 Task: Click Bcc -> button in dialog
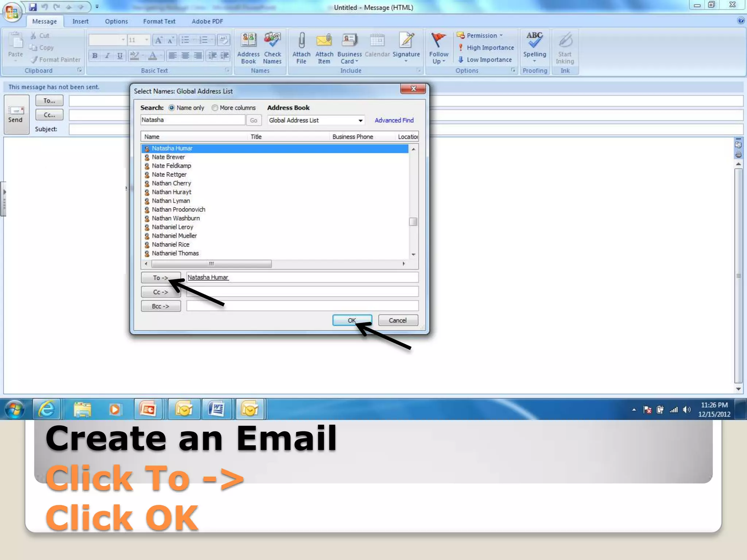[x=161, y=306]
